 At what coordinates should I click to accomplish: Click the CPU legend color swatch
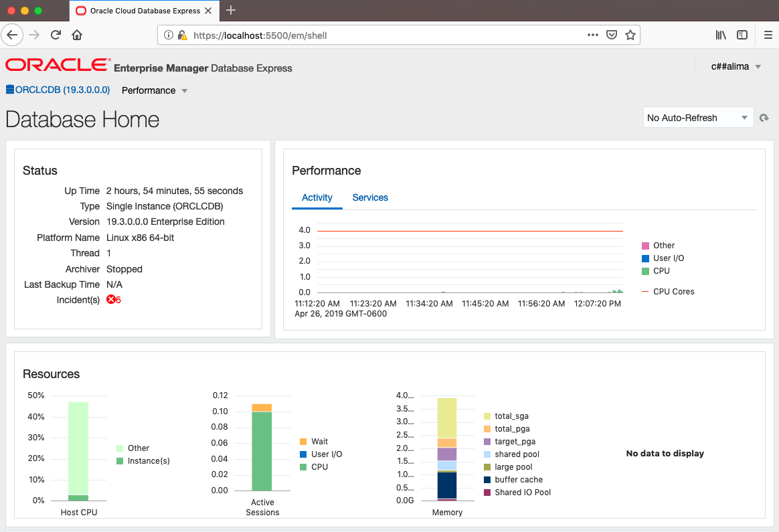pos(645,271)
